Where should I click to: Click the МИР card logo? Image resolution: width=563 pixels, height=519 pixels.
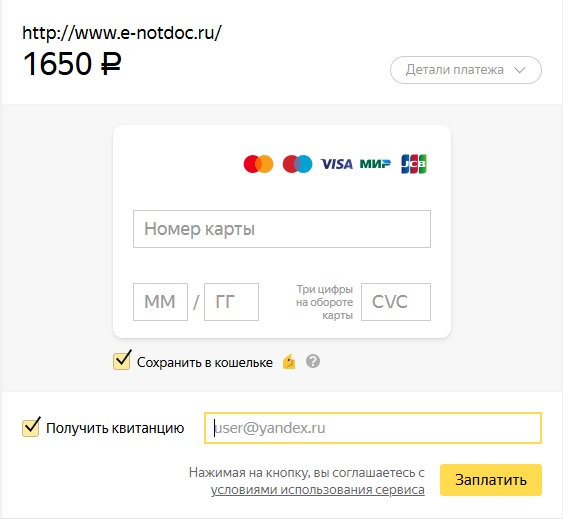click(375, 164)
